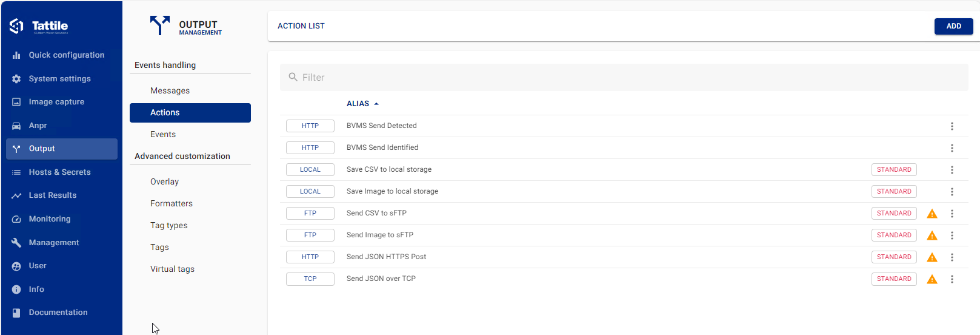Open Documentation page
This screenshot has width=980, height=335.
pyautogui.click(x=62, y=313)
